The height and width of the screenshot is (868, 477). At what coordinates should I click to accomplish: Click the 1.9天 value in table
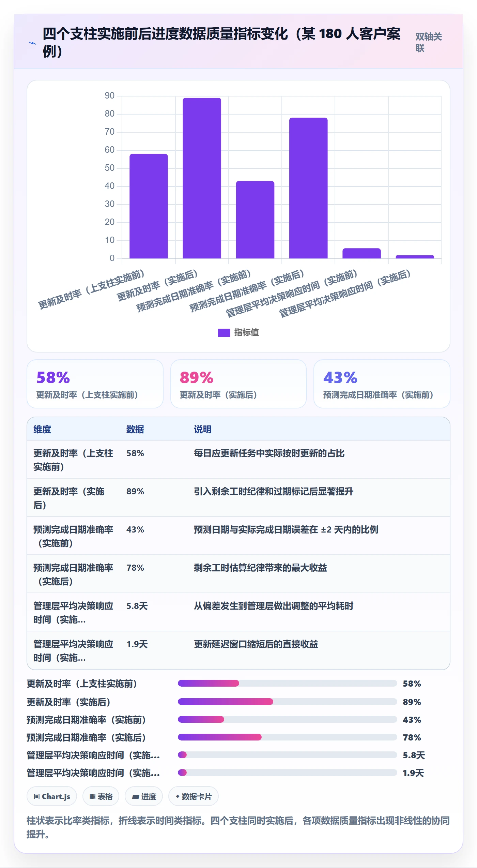(x=137, y=644)
